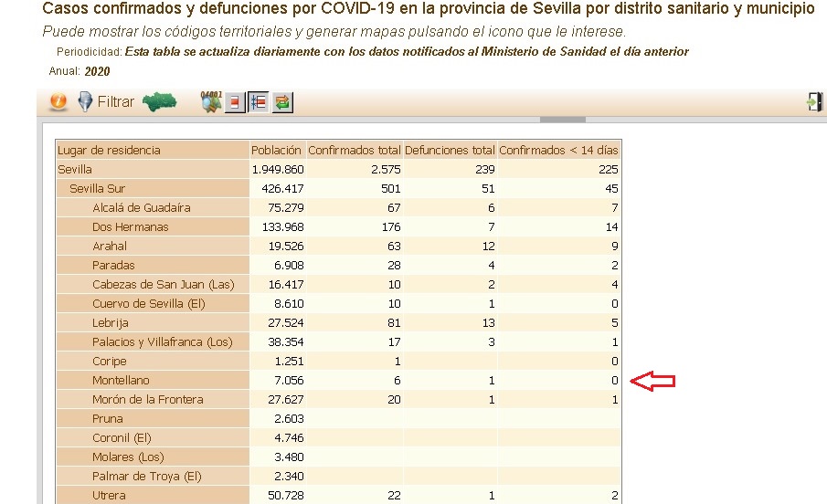Select the Población column header
The image size is (827, 504).
click(277, 150)
